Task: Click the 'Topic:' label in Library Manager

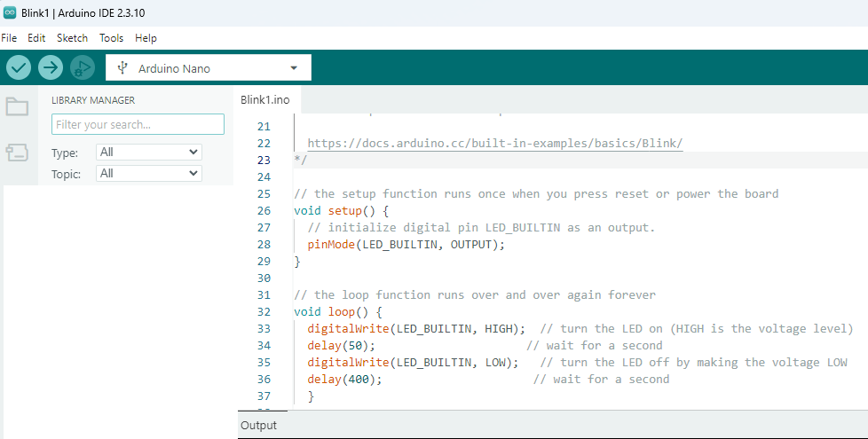Action: point(67,174)
